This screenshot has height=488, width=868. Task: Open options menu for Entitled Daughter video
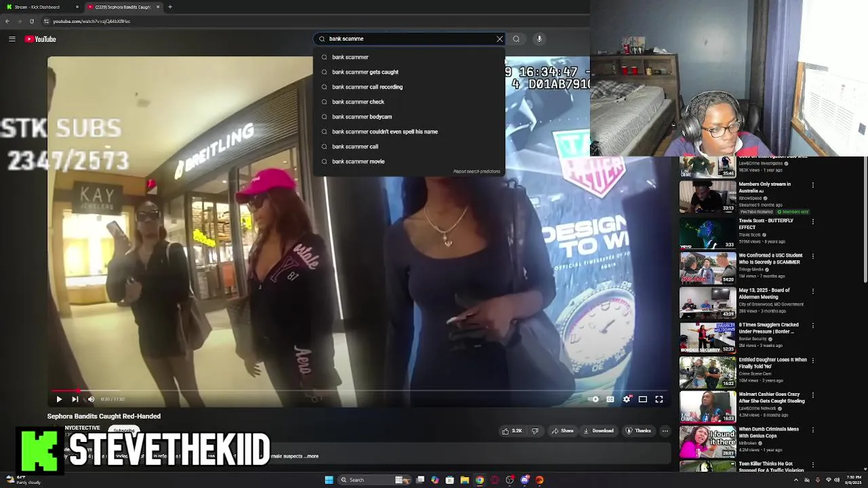point(812,360)
